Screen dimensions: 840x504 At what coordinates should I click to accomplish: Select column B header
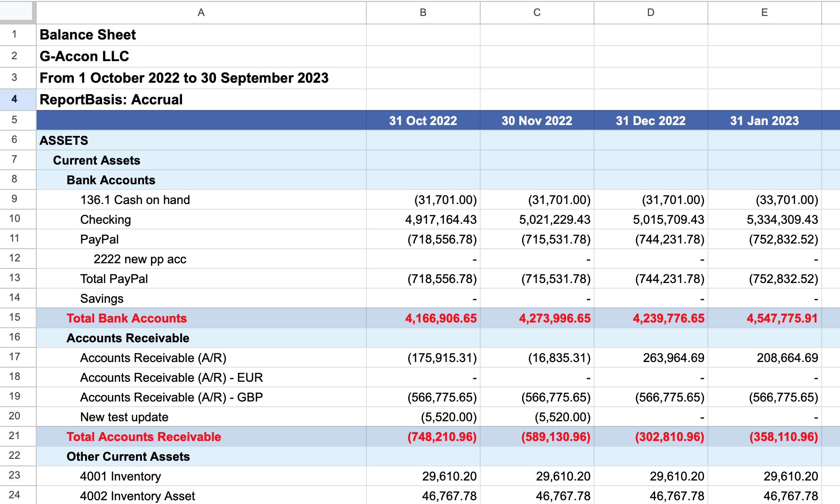tap(423, 12)
